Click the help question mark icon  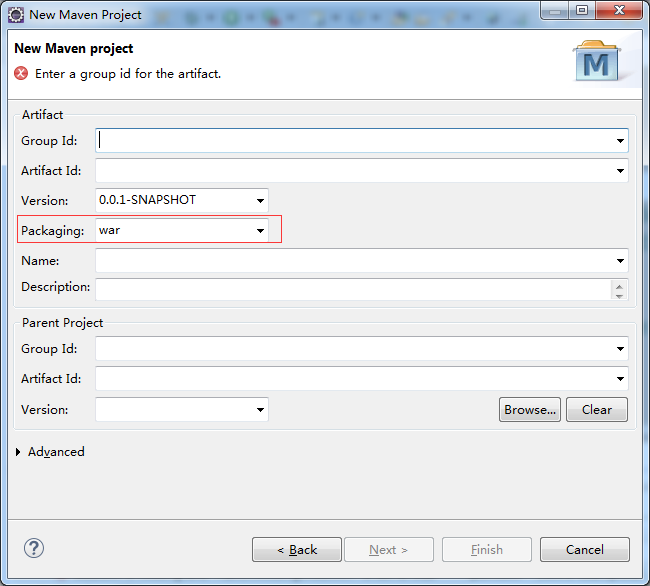(34, 548)
